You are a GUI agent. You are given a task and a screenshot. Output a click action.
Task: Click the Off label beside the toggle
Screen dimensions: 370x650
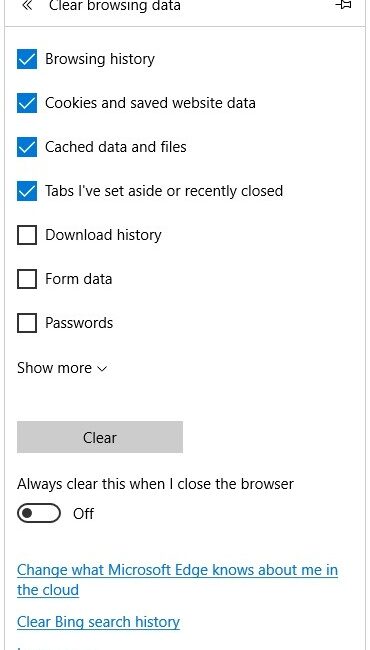[x=84, y=514]
